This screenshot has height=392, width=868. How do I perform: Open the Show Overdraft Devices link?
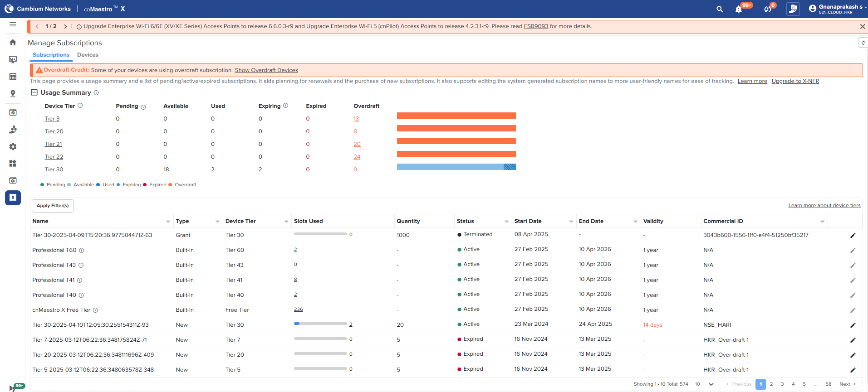click(x=266, y=70)
